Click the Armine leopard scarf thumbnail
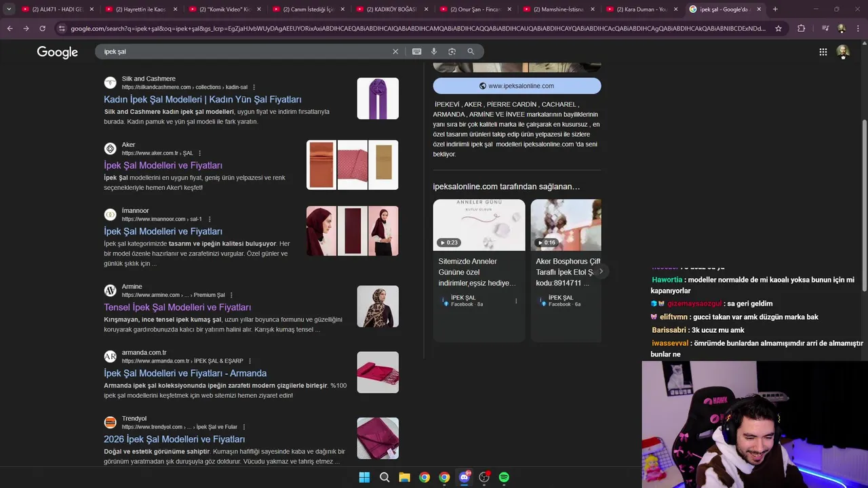 378,306
